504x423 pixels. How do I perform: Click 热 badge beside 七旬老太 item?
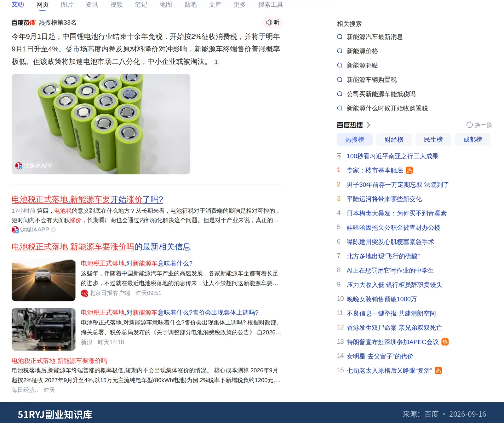pyautogui.click(x=438, y=371)
